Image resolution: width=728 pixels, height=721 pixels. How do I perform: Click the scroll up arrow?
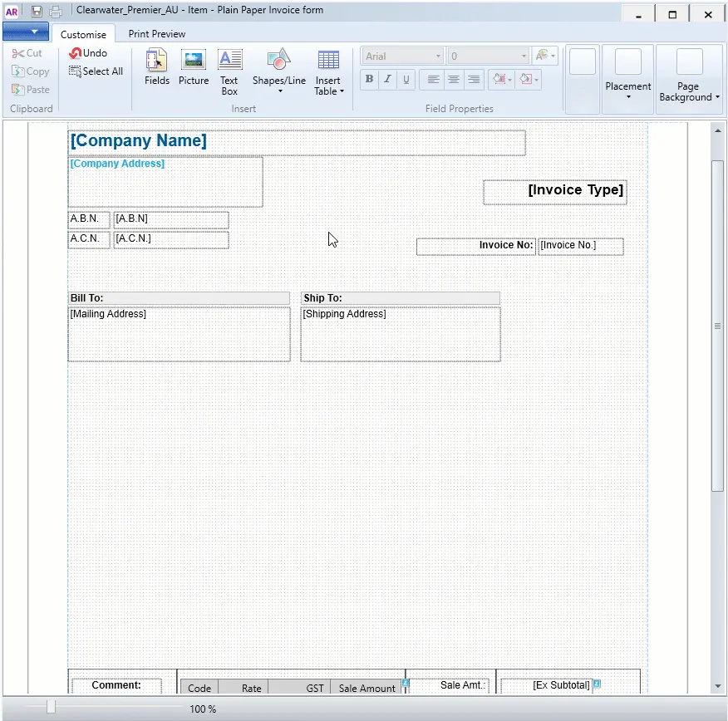point(718,131)
